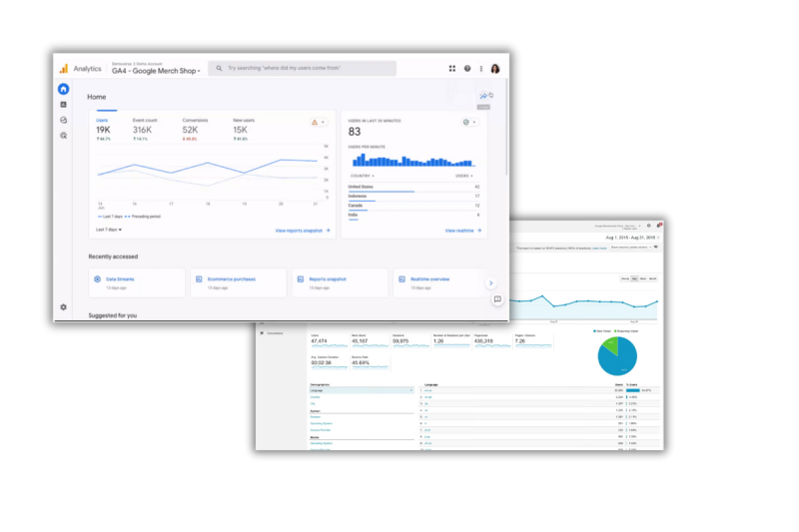Select Language row under Demographics
This screenshot has height=532, width=799.
[x=362, y=390]
